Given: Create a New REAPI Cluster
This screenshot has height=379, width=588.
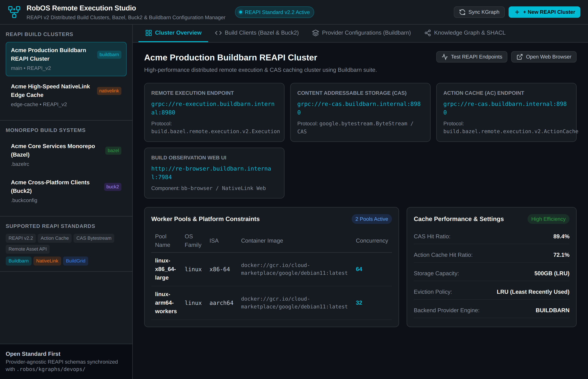Looking at the screenshot, I should [x=544, y=12].
